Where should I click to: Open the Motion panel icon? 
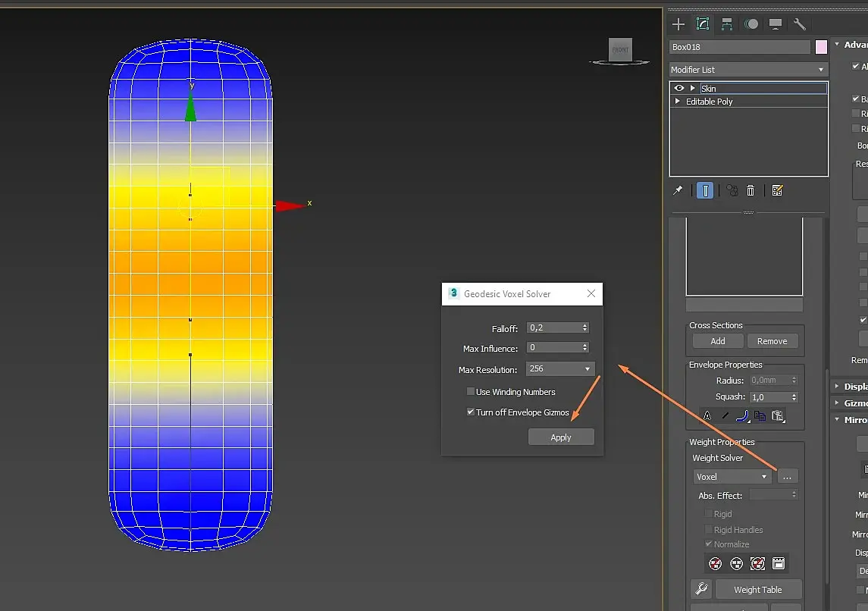pyautogui.click(x=751, y=24)
